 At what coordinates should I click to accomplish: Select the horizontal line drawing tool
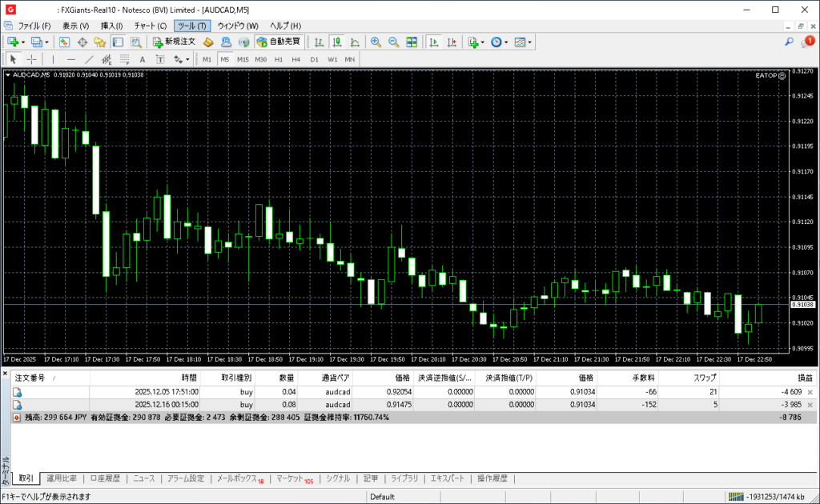pyautogui.click(x=70, y=59)
